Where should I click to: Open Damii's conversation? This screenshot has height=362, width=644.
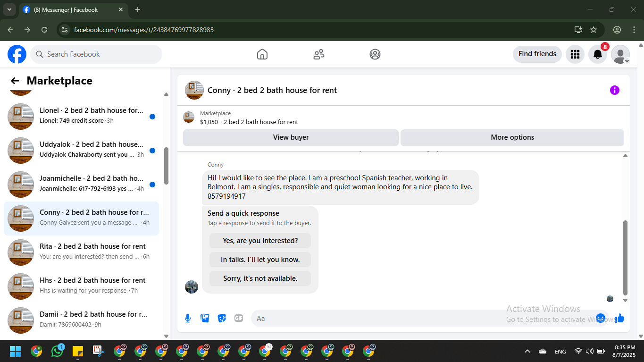(81, 320)
